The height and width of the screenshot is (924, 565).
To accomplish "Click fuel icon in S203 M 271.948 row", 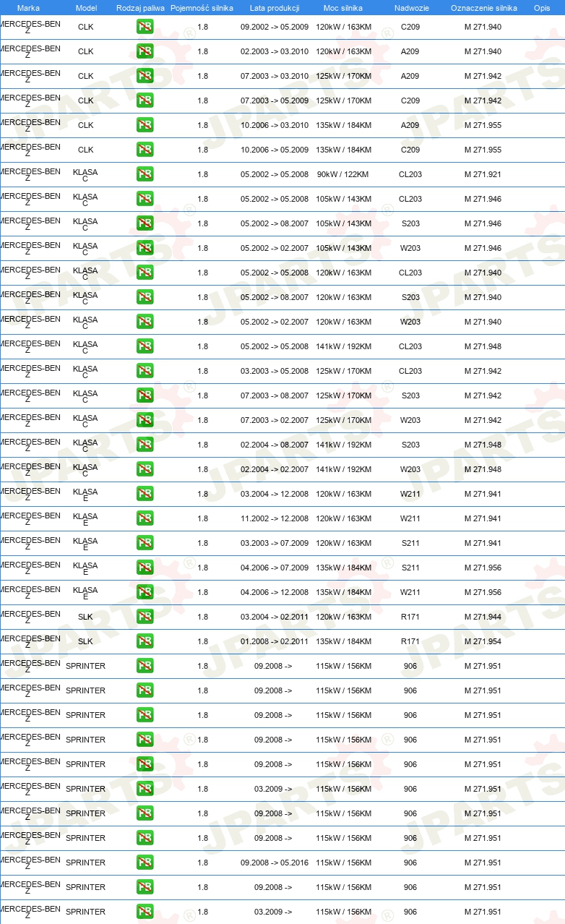I will click(145, 445).
